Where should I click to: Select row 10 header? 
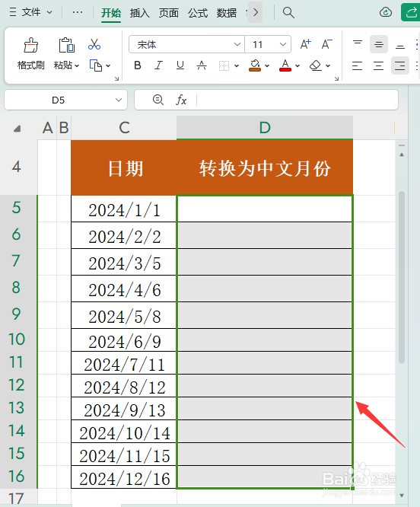[x=16, y=340]
